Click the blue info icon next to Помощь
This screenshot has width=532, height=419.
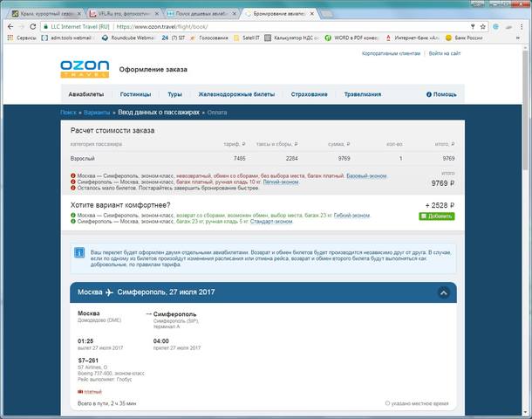(429, 94)
